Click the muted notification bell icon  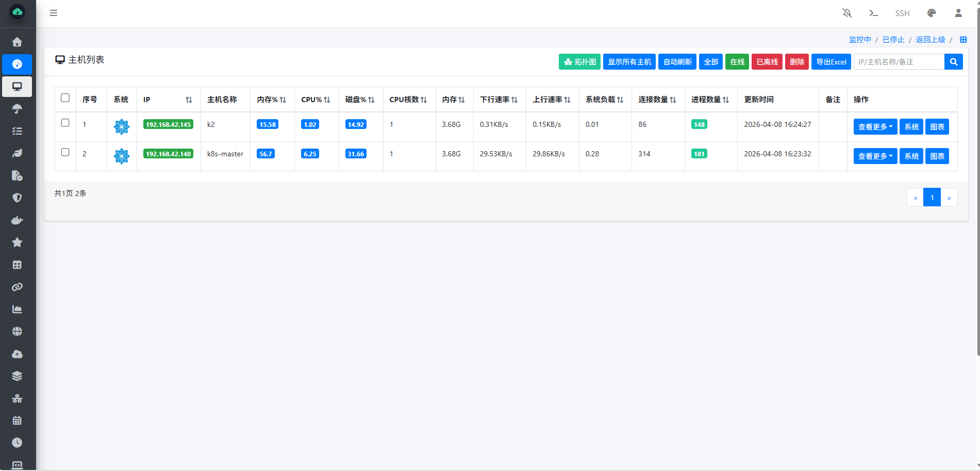(847, 13)
